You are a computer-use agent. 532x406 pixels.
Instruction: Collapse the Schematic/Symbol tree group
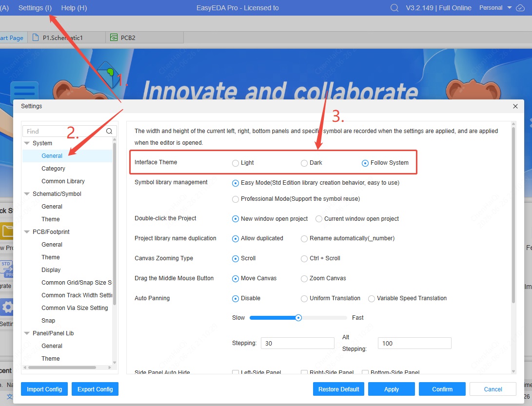coord(27,193)
